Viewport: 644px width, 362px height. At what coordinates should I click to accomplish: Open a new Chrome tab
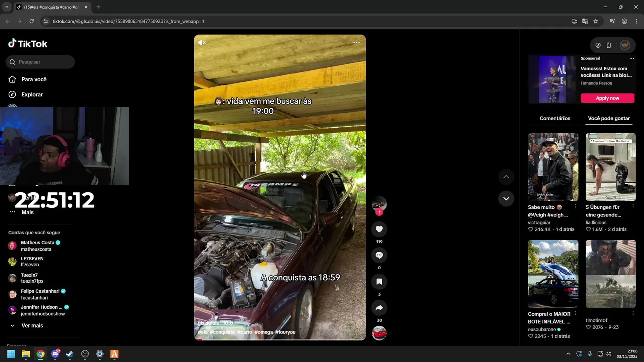[x=98, y=7]
